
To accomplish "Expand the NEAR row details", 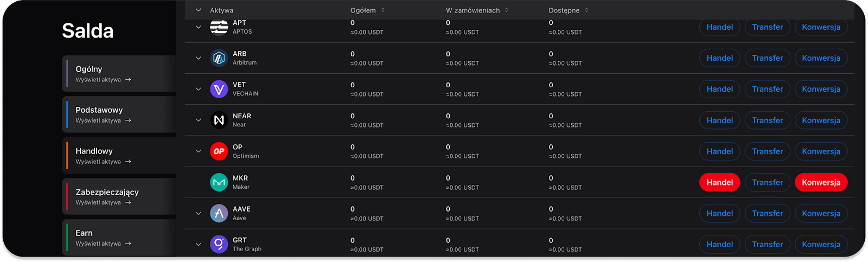I will point(199,120).
